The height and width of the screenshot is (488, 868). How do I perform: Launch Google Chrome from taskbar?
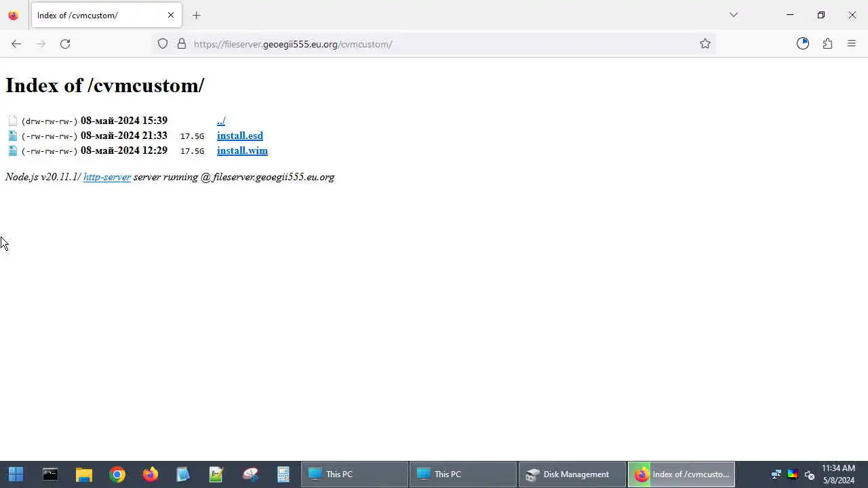click(x=117, y=474)
